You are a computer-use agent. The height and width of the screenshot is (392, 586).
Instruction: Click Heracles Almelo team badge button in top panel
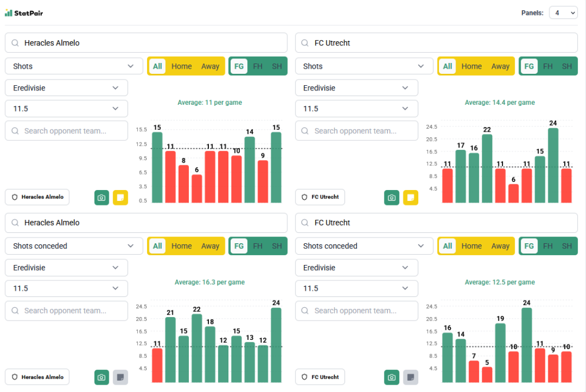point(37,197)
